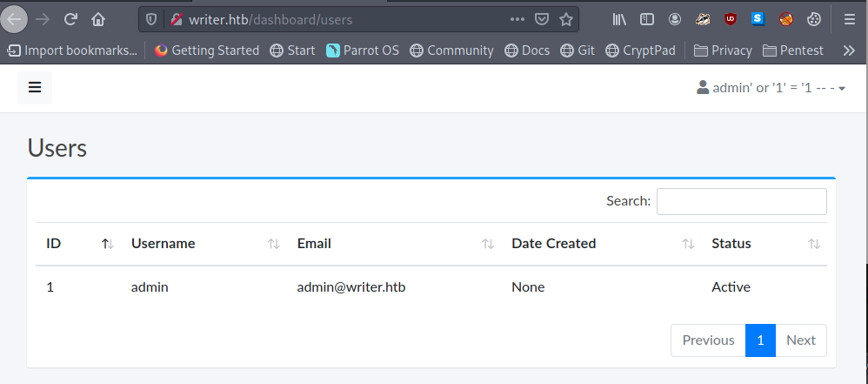Open the Firefox library icon

point(619,18)
